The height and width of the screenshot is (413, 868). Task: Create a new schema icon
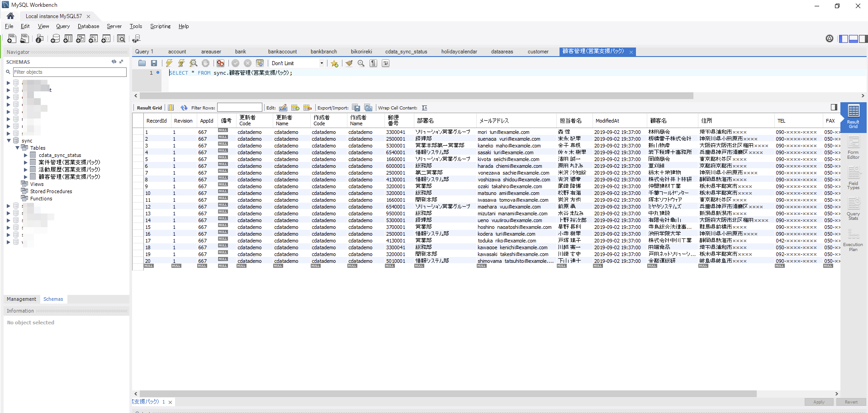(55, 39)
